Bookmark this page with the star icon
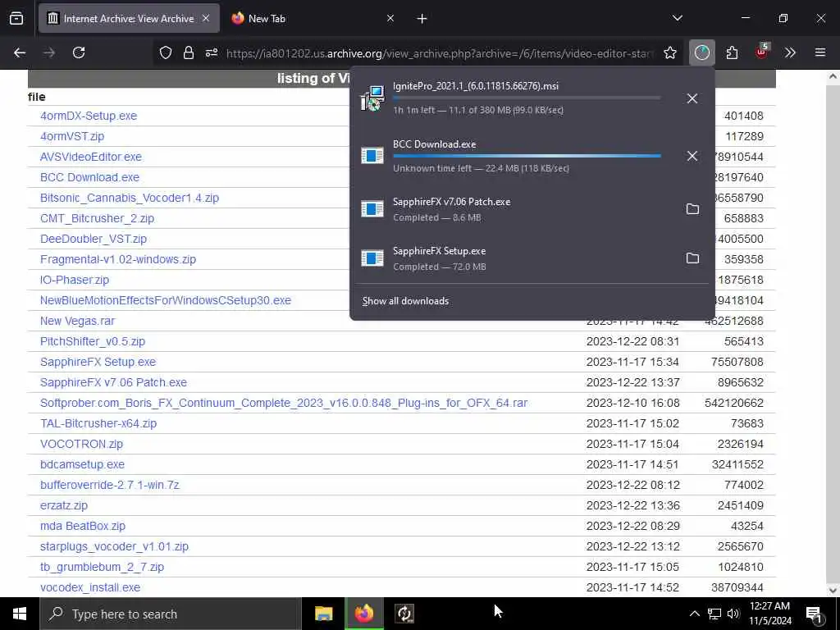 pyautogui.click(x=669, y=52)
